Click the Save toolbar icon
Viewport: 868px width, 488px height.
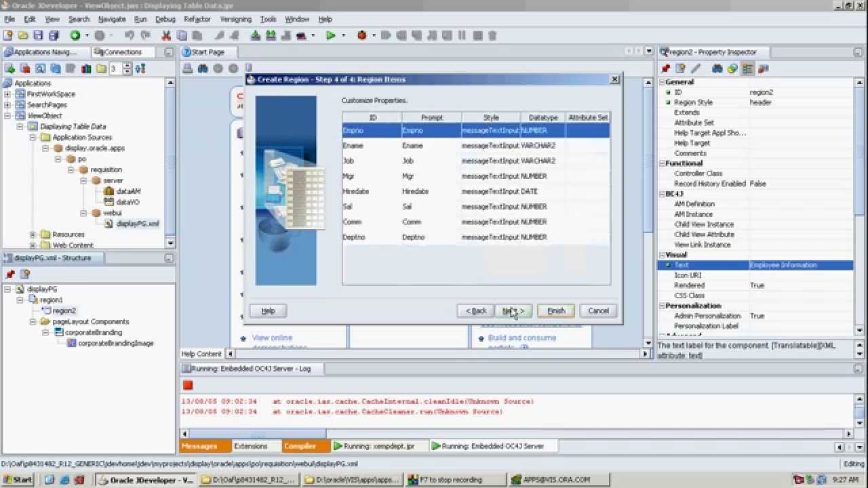pos(38,35)
